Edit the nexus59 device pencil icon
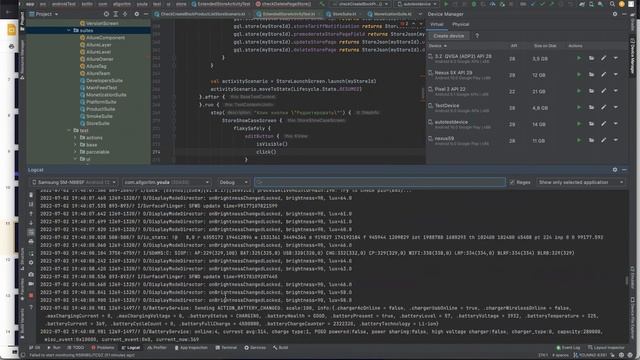Screen dimensions: 640x360 click(x=603, y=140)
